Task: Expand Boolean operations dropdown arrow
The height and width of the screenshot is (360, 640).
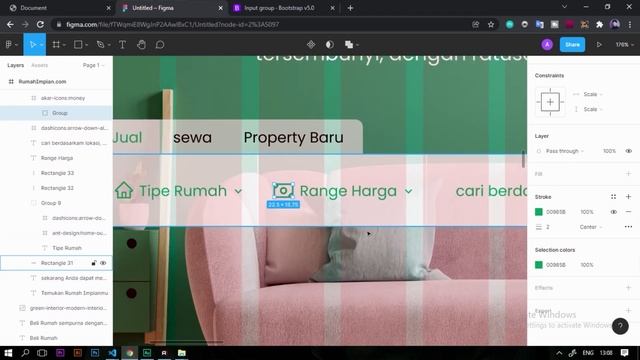Action: coord(358,45)
